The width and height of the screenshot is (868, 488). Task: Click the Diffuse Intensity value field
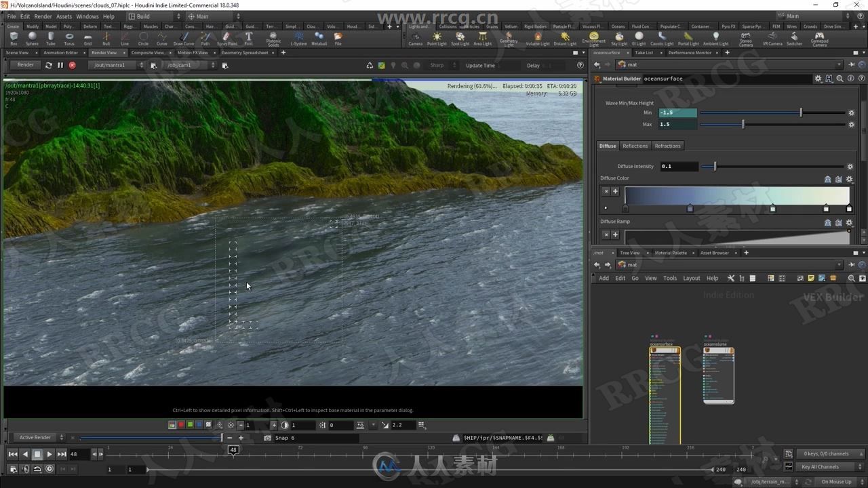click(679, 166)
